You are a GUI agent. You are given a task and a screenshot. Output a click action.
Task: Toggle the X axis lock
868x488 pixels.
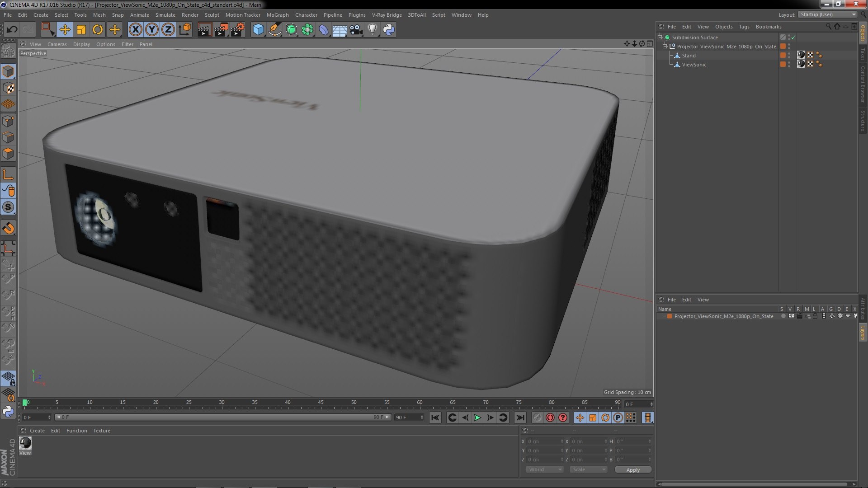[x=135, y=30]
